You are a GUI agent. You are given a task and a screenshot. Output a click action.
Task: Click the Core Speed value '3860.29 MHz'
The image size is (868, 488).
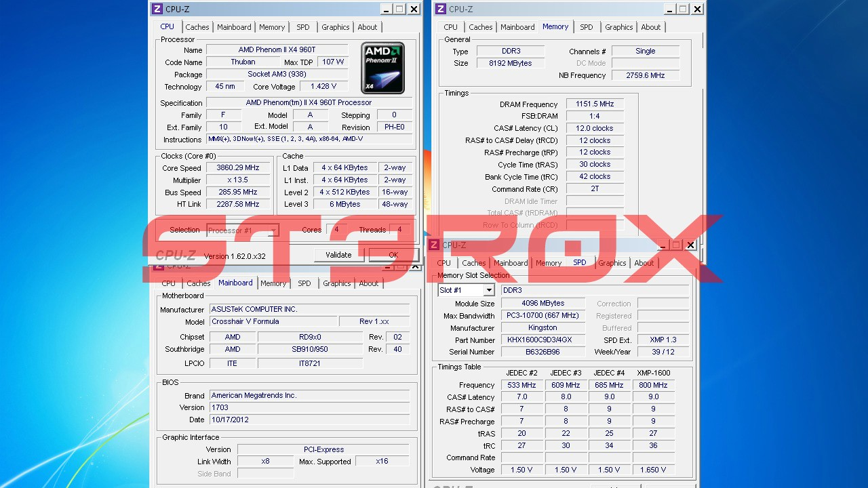coord(238,167)
